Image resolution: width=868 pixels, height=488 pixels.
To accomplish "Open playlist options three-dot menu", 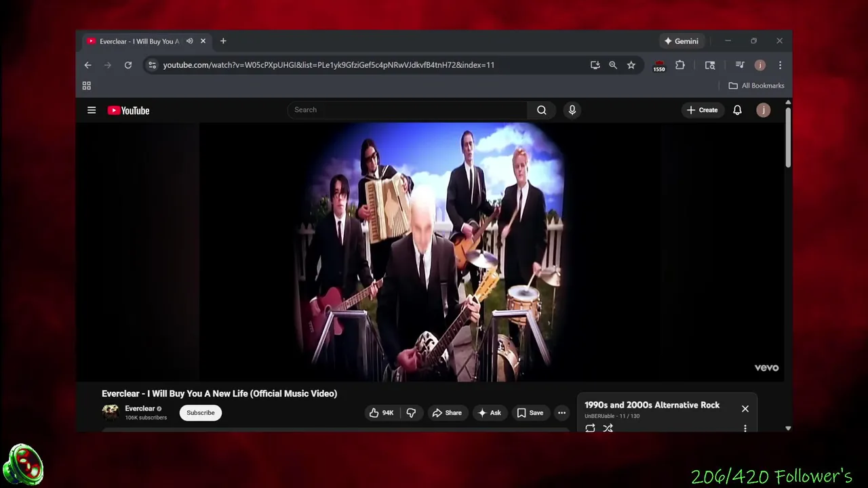I will tap(745, 428).
